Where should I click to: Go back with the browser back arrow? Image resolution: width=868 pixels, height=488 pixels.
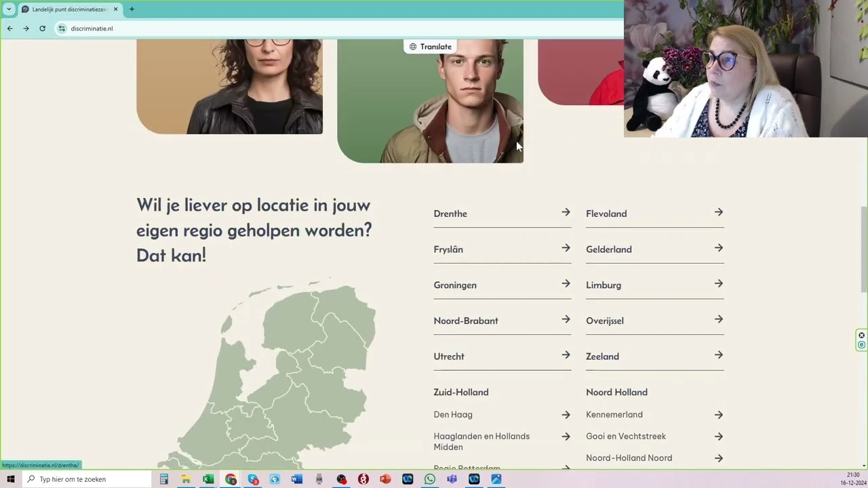[x=9, y=28]
